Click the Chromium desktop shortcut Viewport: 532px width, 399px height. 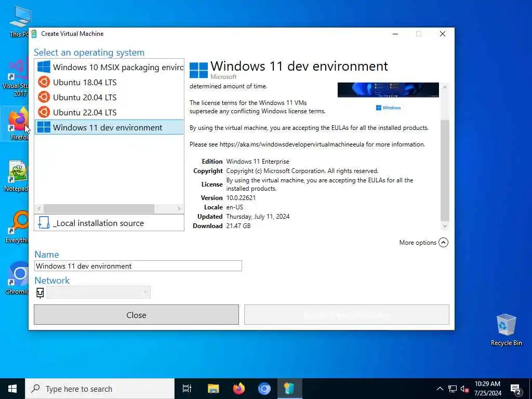pyautogui.click(x=18, y=278)
